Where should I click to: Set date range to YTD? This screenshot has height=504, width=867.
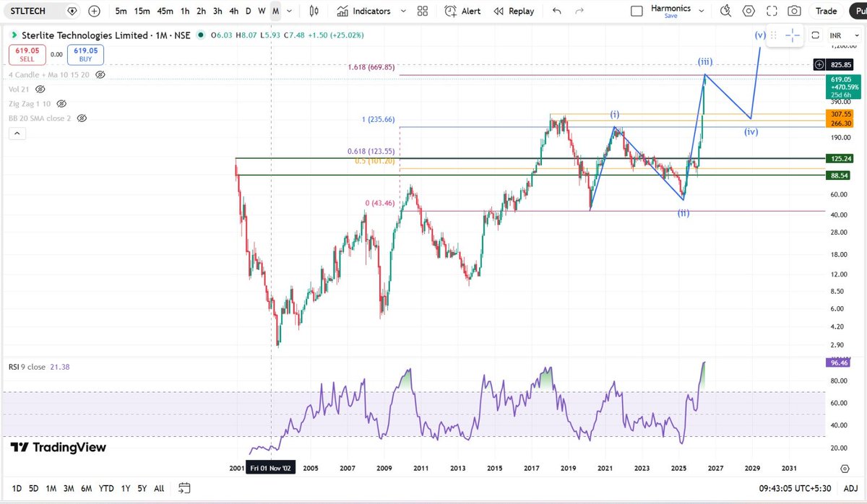click(105, 488)
